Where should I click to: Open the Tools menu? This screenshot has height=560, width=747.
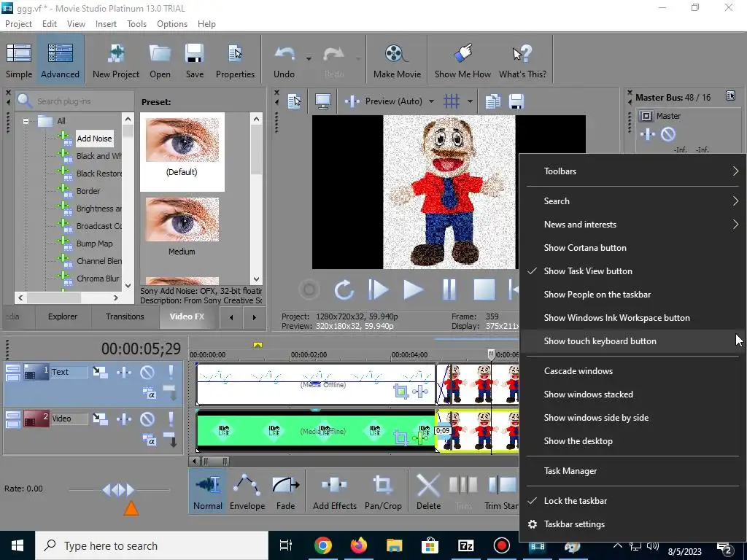click(x=136, y=24)
